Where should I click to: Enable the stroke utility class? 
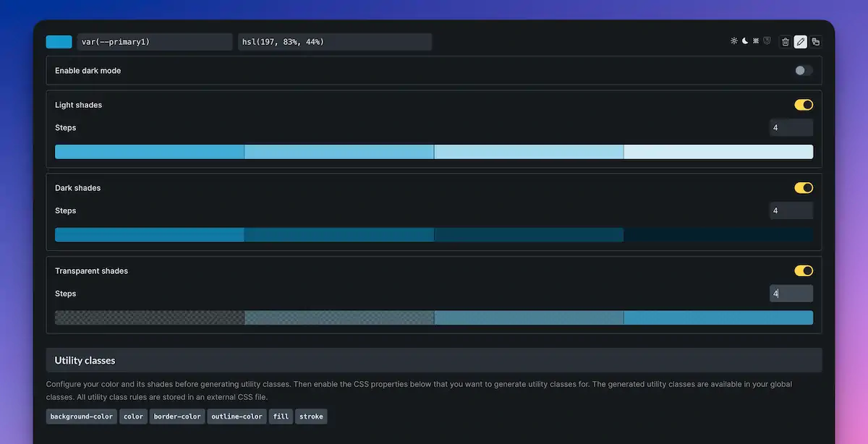tap(311, 416)
